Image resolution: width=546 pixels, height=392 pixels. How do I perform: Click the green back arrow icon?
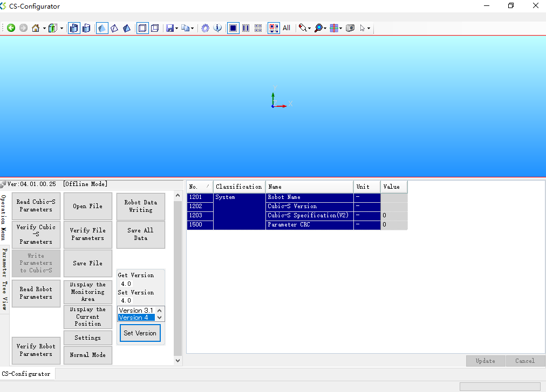tap(11, 27)
